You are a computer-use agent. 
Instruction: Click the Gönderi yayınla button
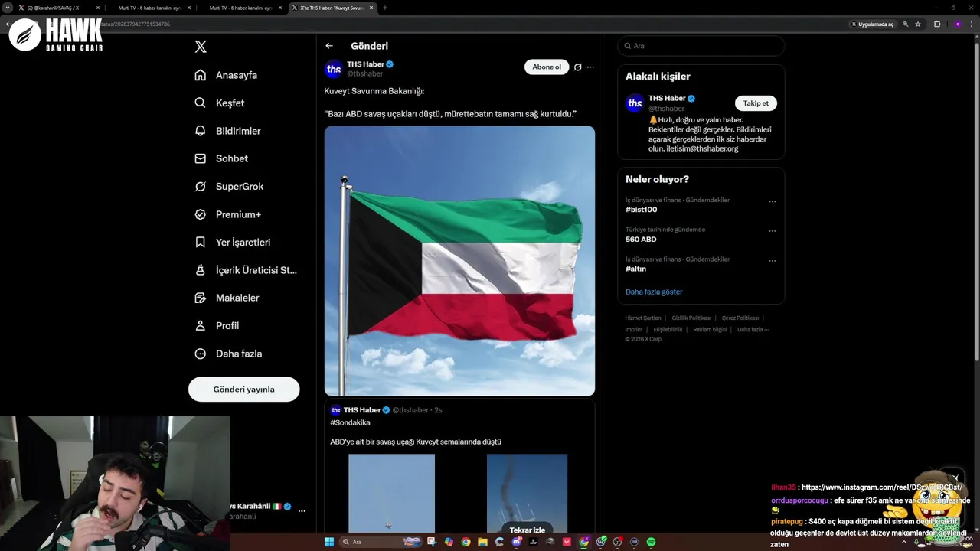(x=243, y=389)
